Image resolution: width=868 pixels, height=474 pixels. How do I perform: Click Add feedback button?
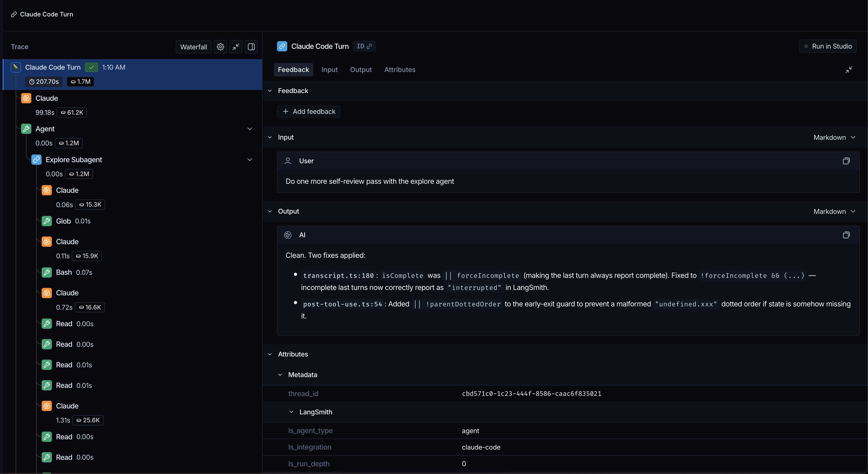pos(309,112)
